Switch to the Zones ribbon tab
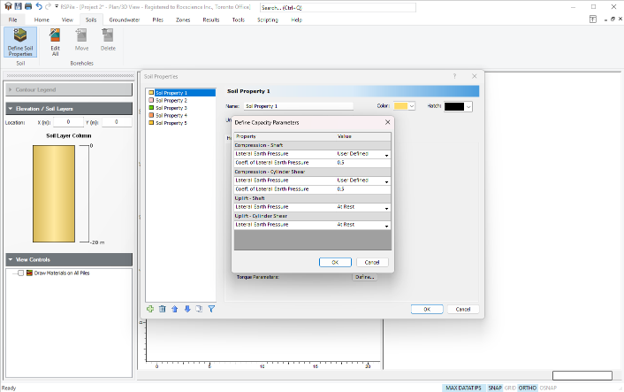Viewport: 624px width, 392px height. (183, 20)
